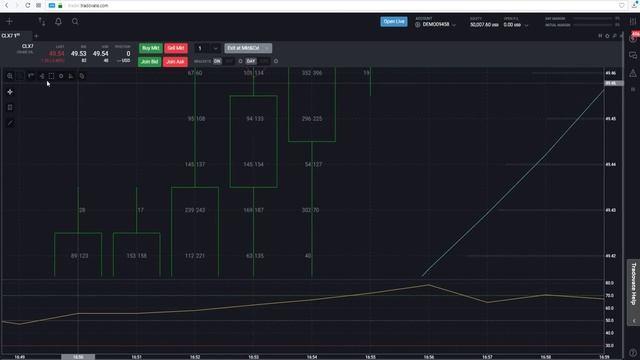
Task: Open the chat bubbles icon in right sidebar
Action: coord(633,55)
